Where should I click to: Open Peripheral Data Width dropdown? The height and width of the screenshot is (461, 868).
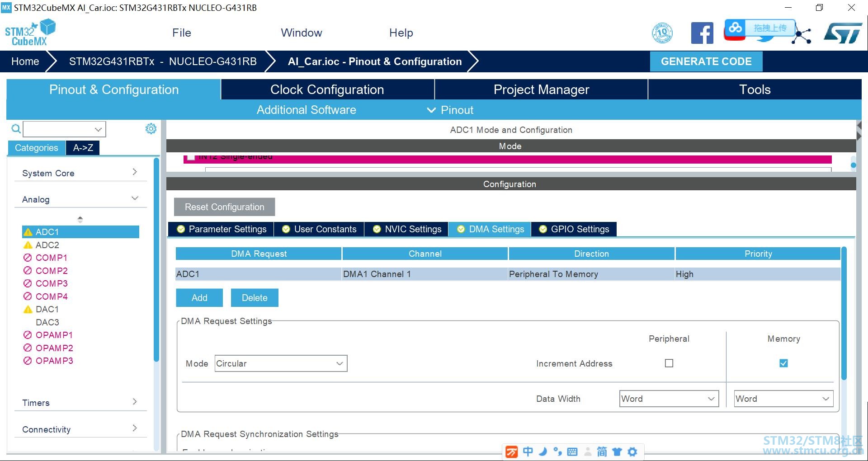pos(669,399)
